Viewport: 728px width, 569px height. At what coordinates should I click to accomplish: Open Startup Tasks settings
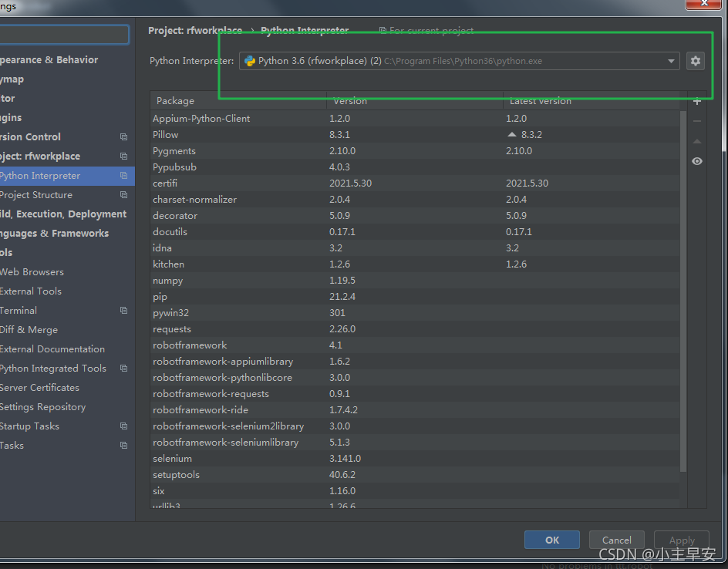pyautogui.click(x=30, y=426)
